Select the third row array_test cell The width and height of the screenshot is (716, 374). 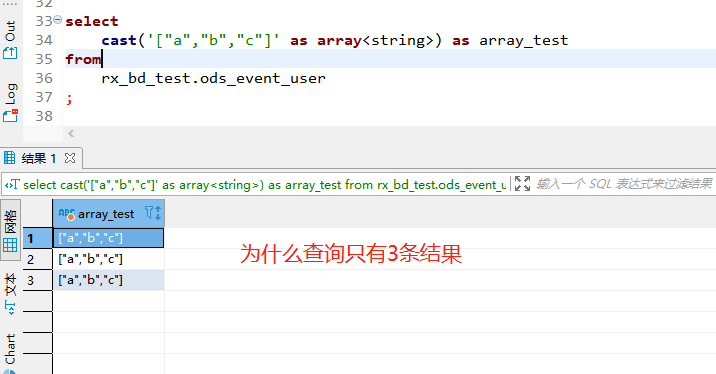click(109, 280)
